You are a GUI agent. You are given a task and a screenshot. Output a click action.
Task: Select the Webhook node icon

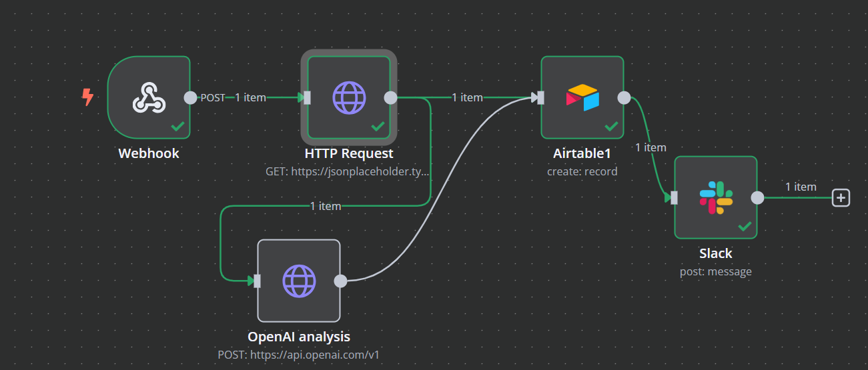pos(149,97)
